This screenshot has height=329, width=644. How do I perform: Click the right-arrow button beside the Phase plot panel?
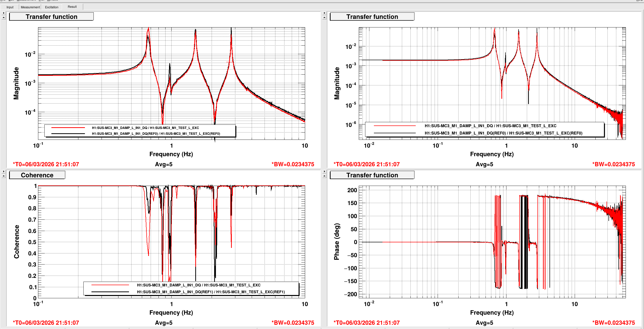click(x=324, y=172)
